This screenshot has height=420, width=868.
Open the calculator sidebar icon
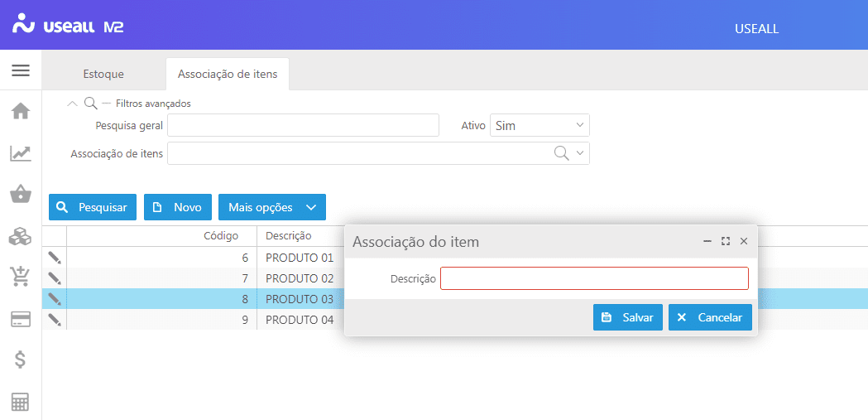click(21, 402)
